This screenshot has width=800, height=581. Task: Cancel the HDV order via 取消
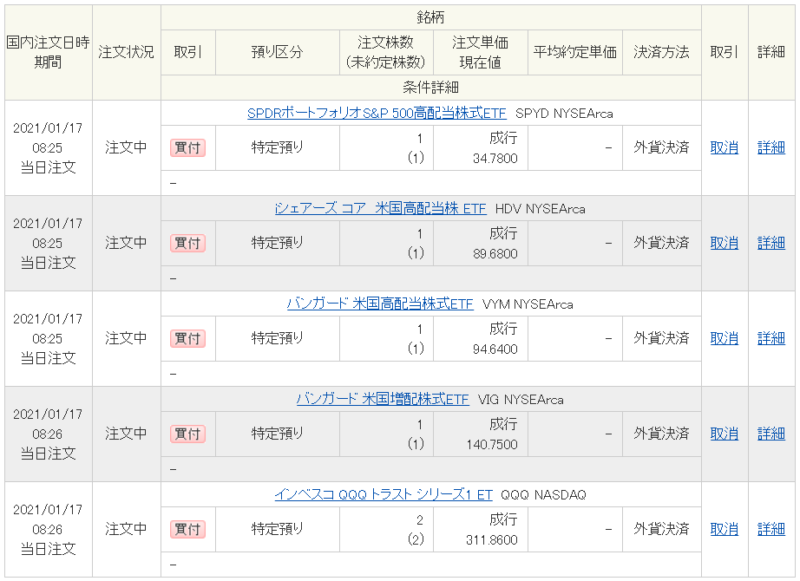724,243
